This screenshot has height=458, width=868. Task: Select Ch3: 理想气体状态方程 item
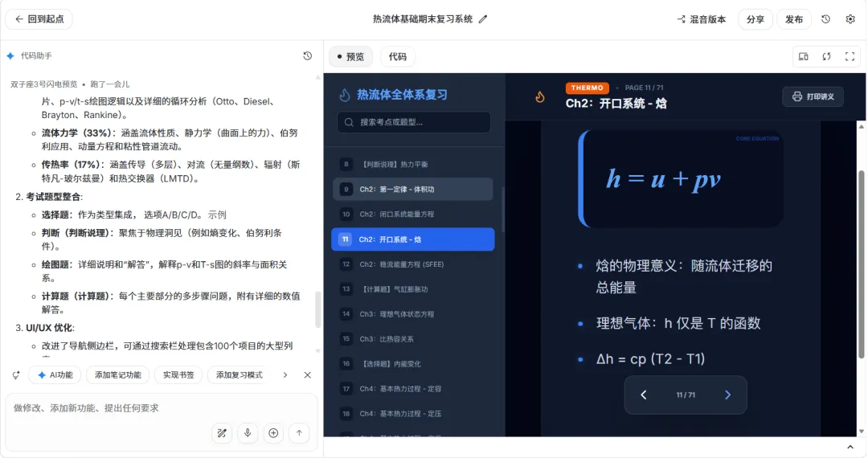[x=412, y=314]
